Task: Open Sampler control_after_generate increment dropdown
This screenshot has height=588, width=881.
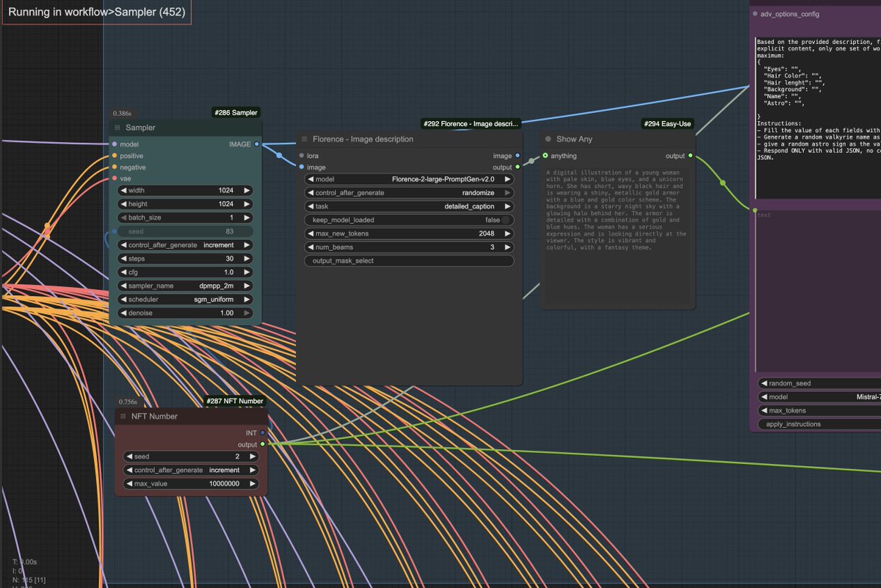Action: 185,245
